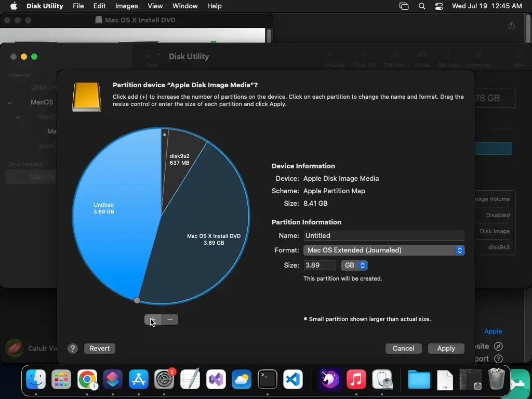Open Terminal from the Dock

(268, 379)
